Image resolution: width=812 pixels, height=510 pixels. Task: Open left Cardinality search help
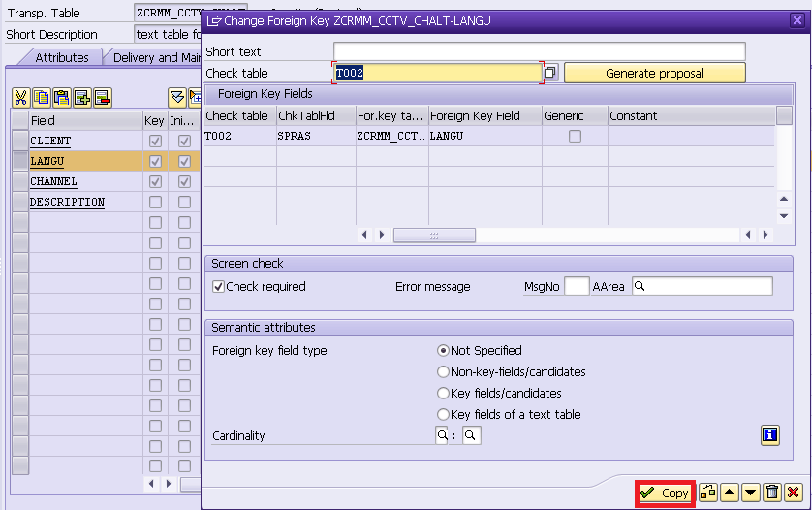(x=442, y=435)
